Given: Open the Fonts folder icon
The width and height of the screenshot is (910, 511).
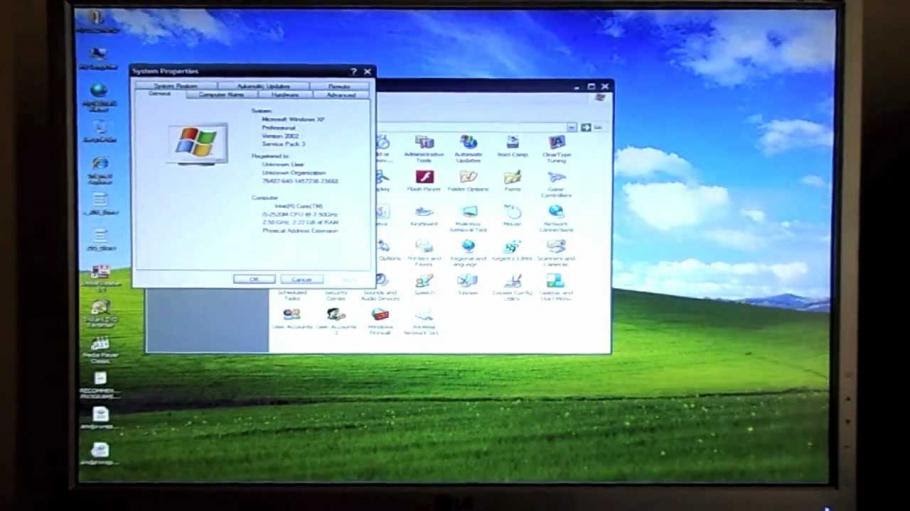Looking at the screenshot, I should (x=512, y=181).
